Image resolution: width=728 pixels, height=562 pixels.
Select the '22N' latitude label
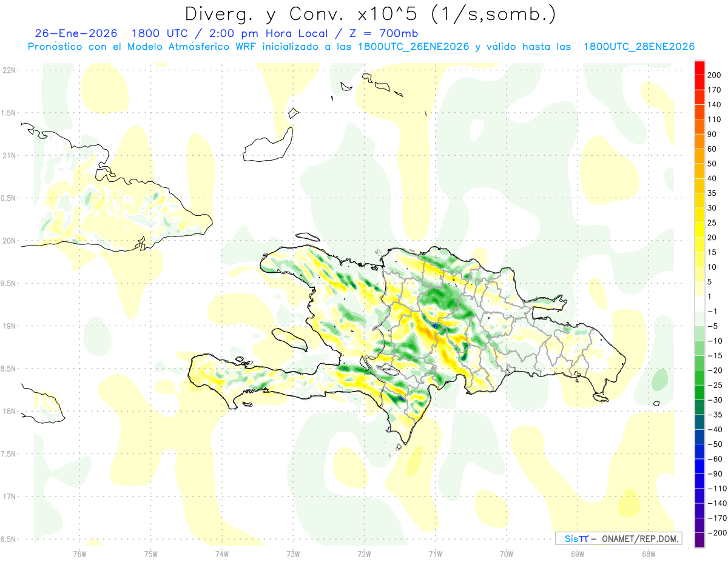[x=8, y=70]
